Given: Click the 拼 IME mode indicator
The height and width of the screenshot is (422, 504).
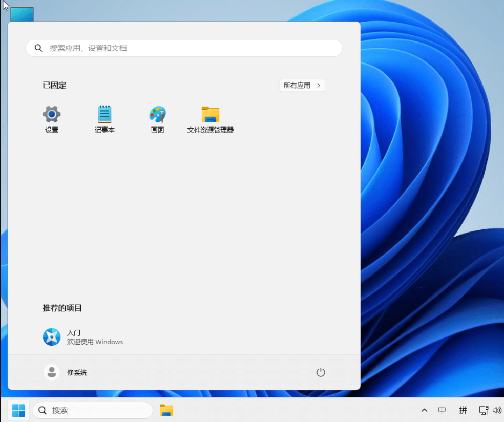Looking at the screenshot, I should pos(463,410).
